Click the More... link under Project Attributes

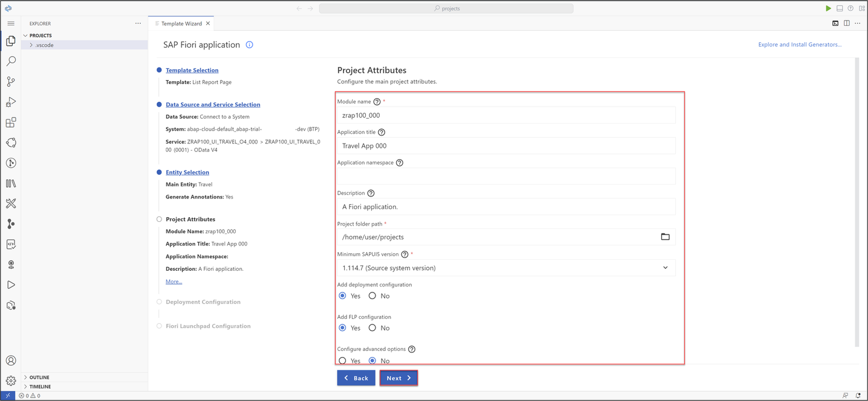(x=174, y=282)
